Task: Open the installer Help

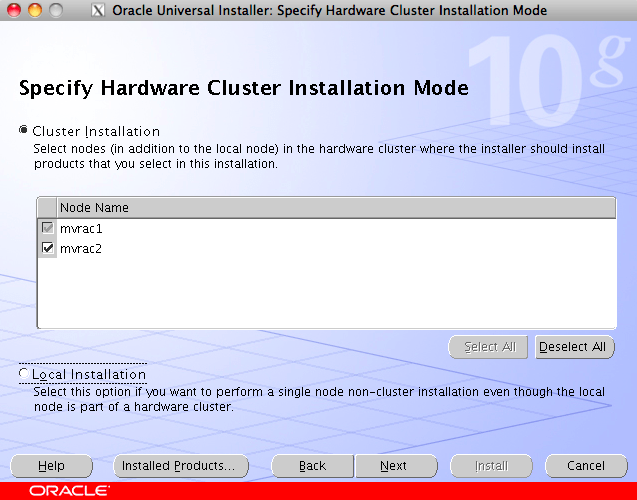Action: [51, 466]
